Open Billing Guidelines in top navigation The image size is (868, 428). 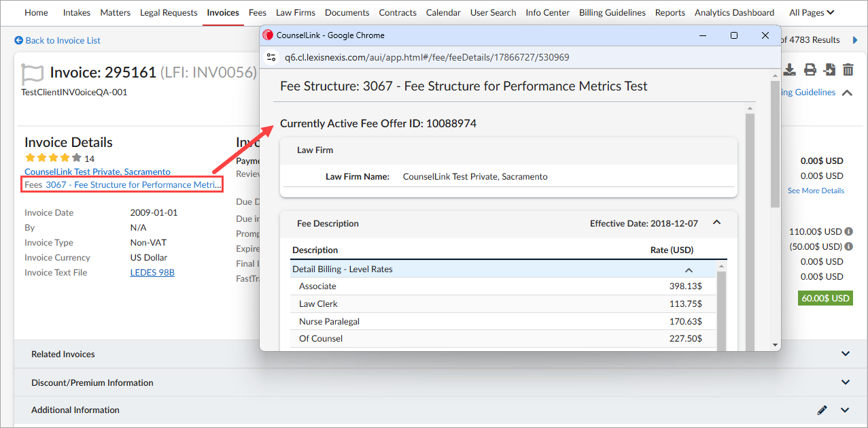[612, 12]
